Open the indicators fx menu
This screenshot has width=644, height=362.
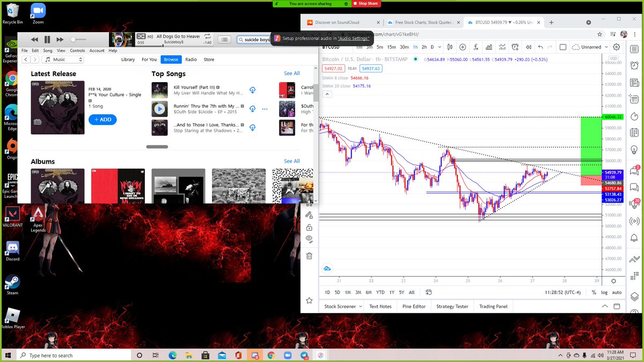(476, 47)
